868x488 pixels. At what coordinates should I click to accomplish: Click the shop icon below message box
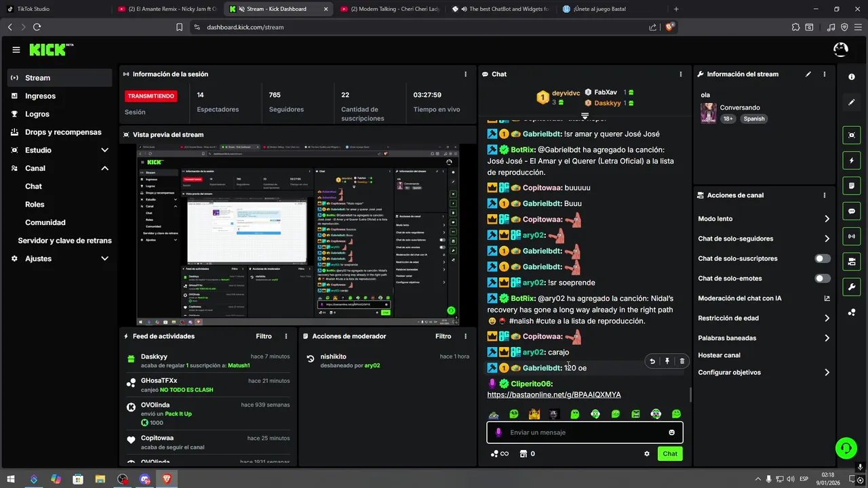point(523,454)
